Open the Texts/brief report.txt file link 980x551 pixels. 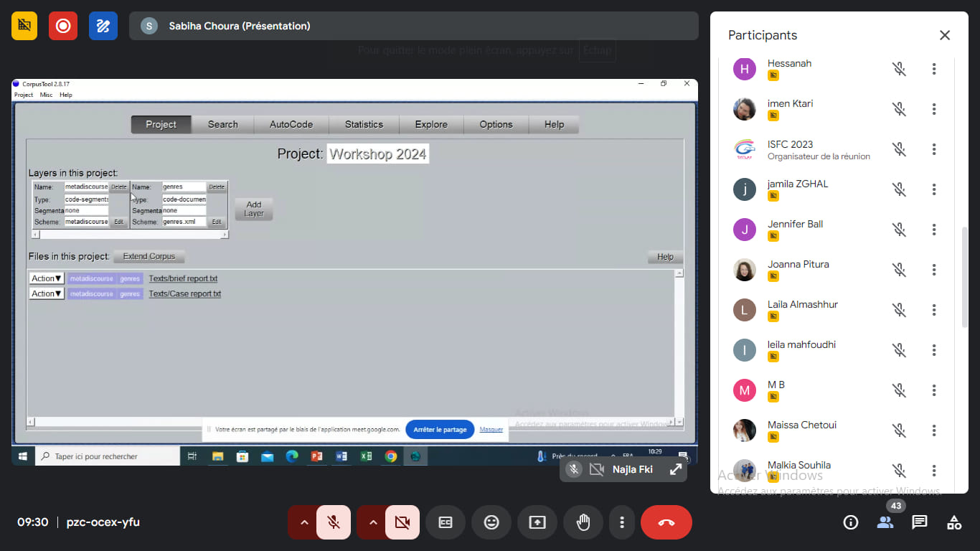click(183, 278)
